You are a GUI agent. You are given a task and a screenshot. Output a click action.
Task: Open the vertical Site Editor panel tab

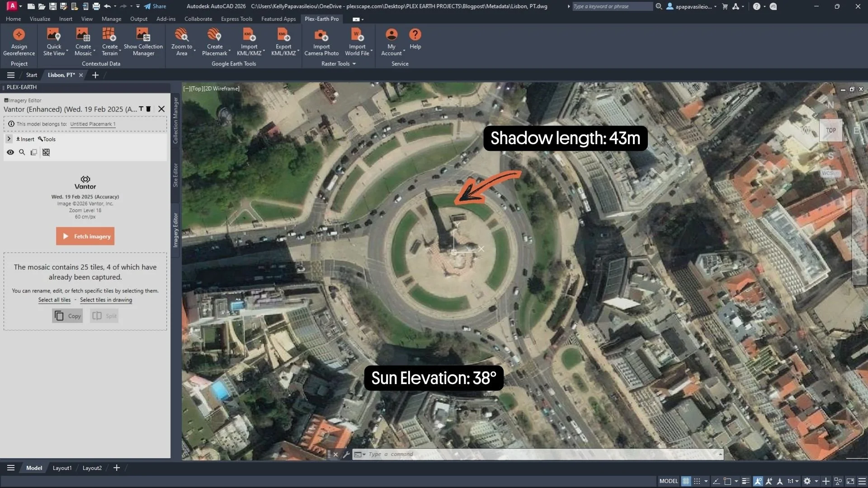tap(175, 175)
